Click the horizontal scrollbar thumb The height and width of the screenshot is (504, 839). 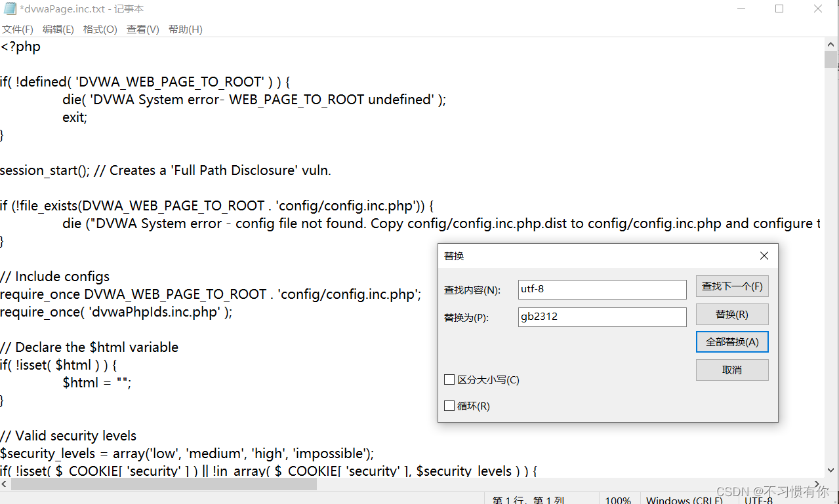point(164,484)
